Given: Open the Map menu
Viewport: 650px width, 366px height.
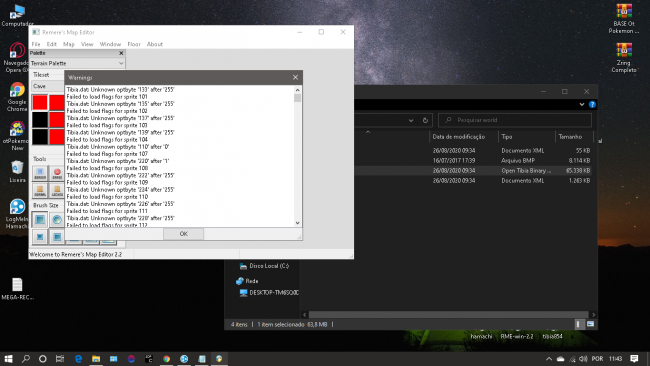Looking at the screenshot, I should point(69,44).
